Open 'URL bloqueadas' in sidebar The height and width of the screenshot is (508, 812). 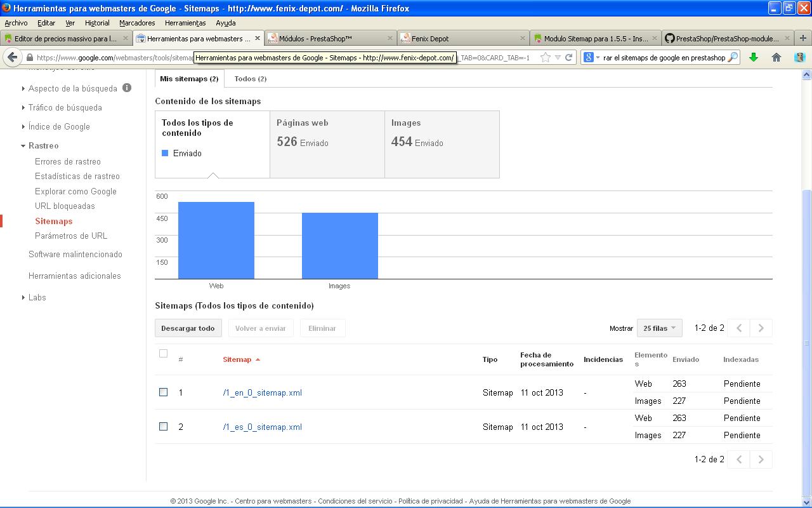pyautogui.click(x=65, y=206)
